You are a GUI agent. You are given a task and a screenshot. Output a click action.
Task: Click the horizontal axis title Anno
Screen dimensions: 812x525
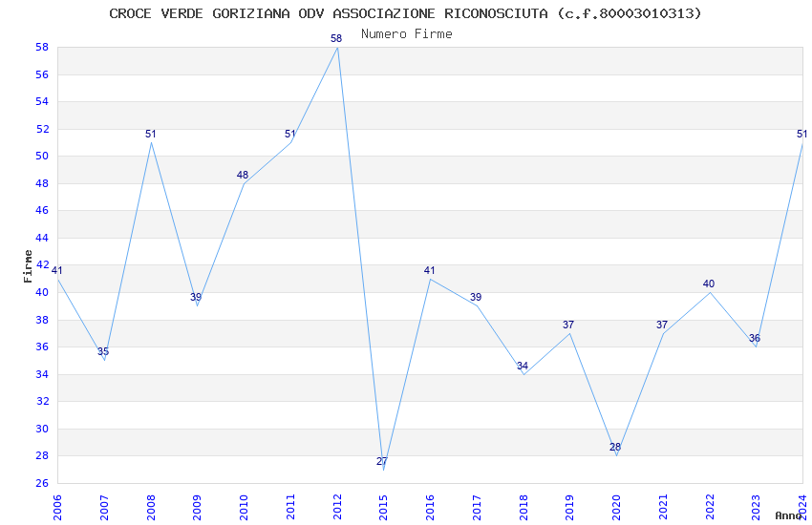pyautogui.click(x=788, y=515)
